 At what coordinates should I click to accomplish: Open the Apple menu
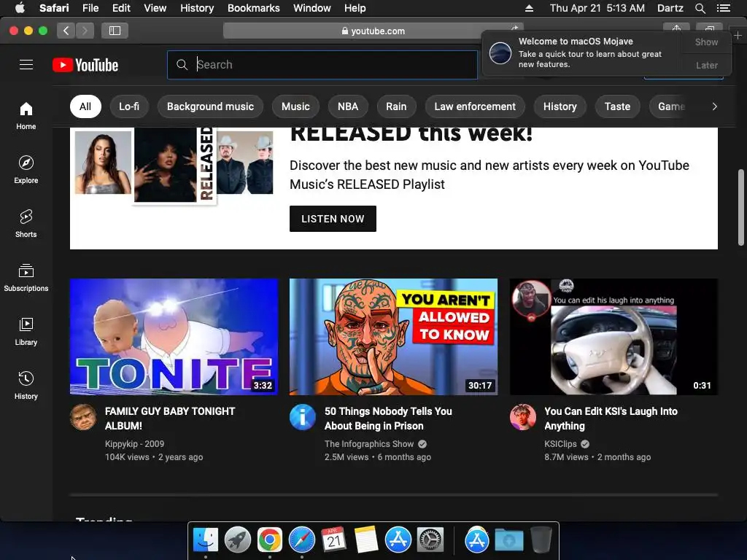[x=20, y=8]
